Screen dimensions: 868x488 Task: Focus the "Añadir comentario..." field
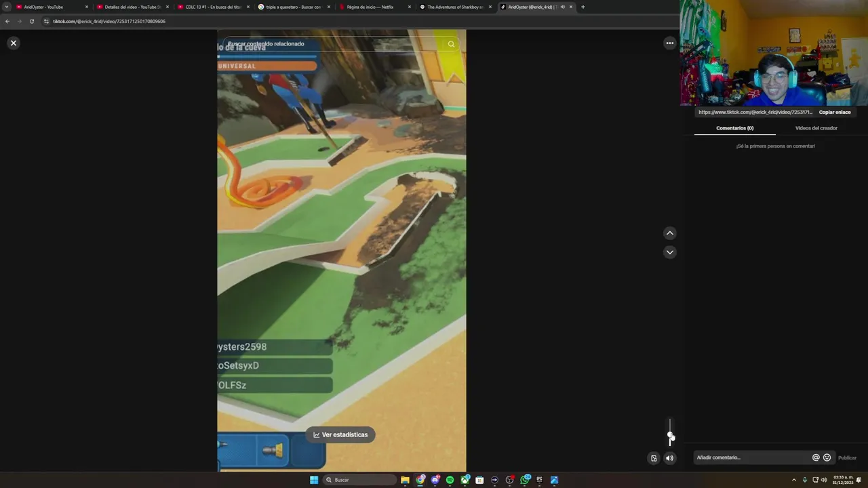(751, 457)
